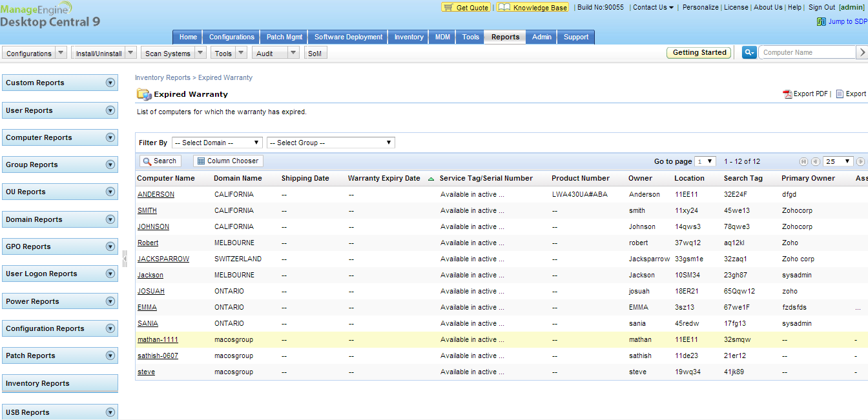Image resolution: width=868 pixels, height=420 pixels.
Task: Click the Export PDF icon
Action: (x=787, y=94)
